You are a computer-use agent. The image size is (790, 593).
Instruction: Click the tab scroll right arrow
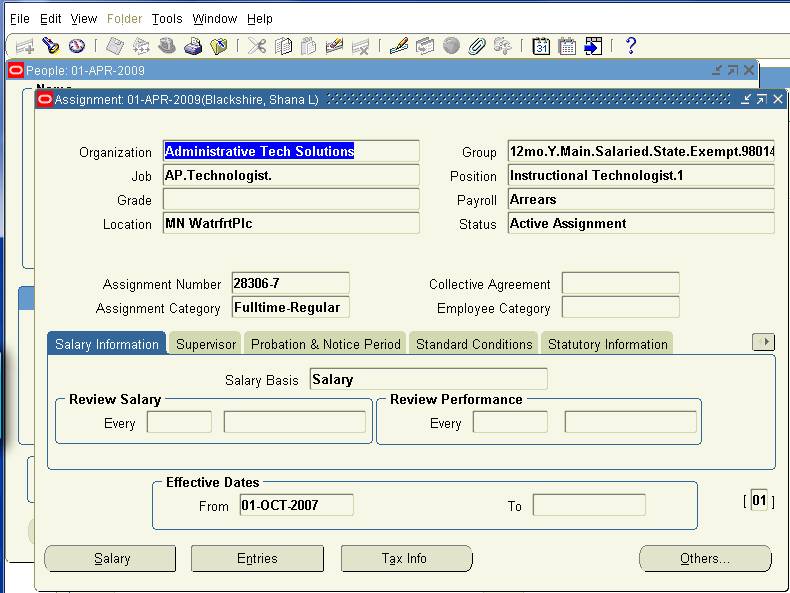(x=763, y=342)
